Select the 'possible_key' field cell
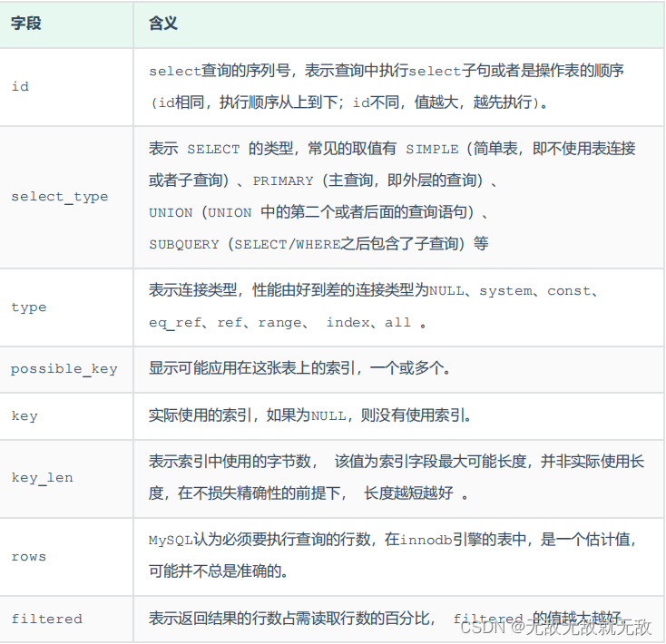Image resolution: width=666 pixels, height=644 pixels. tap(66, 369)
